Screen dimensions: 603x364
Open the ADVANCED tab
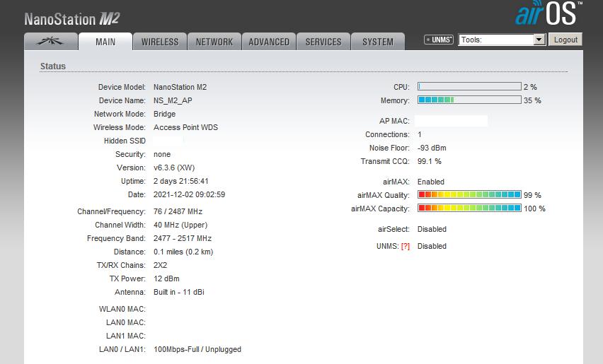[x=269, y=42]
